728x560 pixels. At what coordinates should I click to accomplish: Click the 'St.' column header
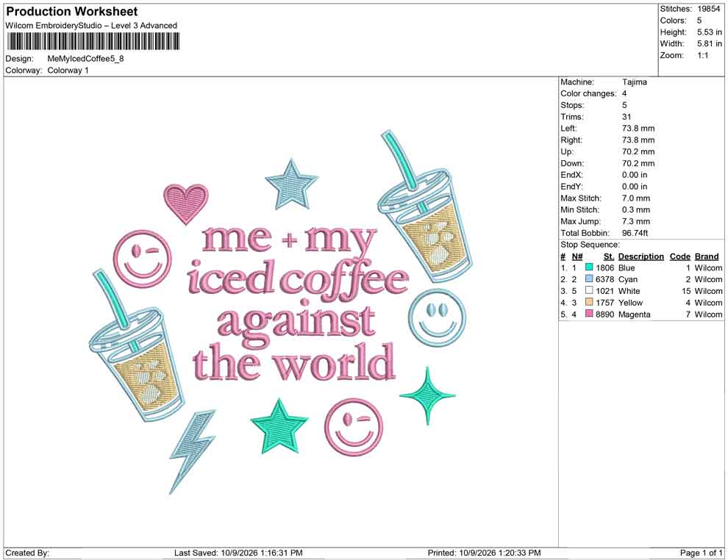(609, 256)
